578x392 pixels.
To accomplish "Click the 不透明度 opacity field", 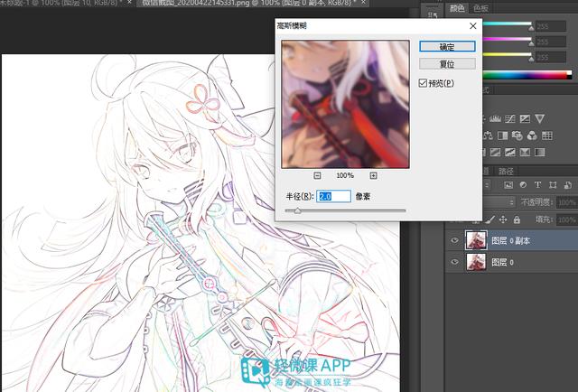I will click(x=567, y=202).
